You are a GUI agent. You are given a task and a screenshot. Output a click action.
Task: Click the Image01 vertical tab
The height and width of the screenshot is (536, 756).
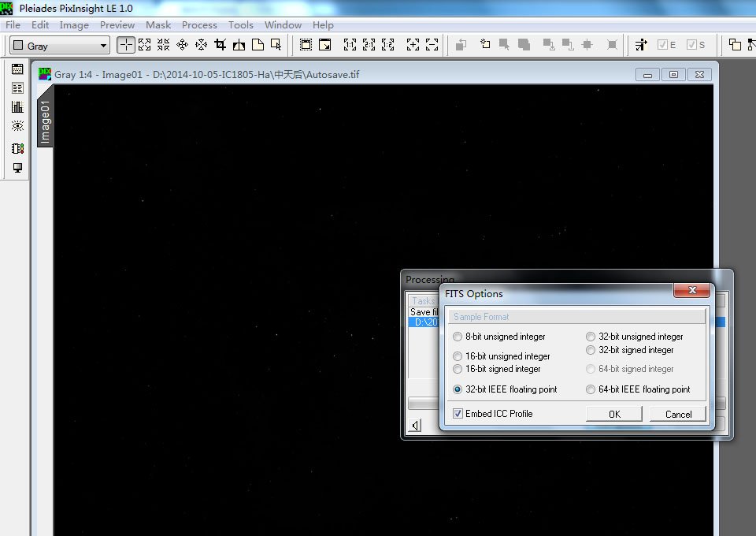(45, 121)
